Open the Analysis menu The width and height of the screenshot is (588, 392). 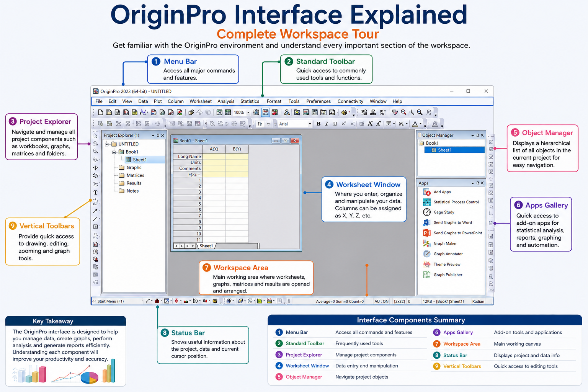(226, 101)
